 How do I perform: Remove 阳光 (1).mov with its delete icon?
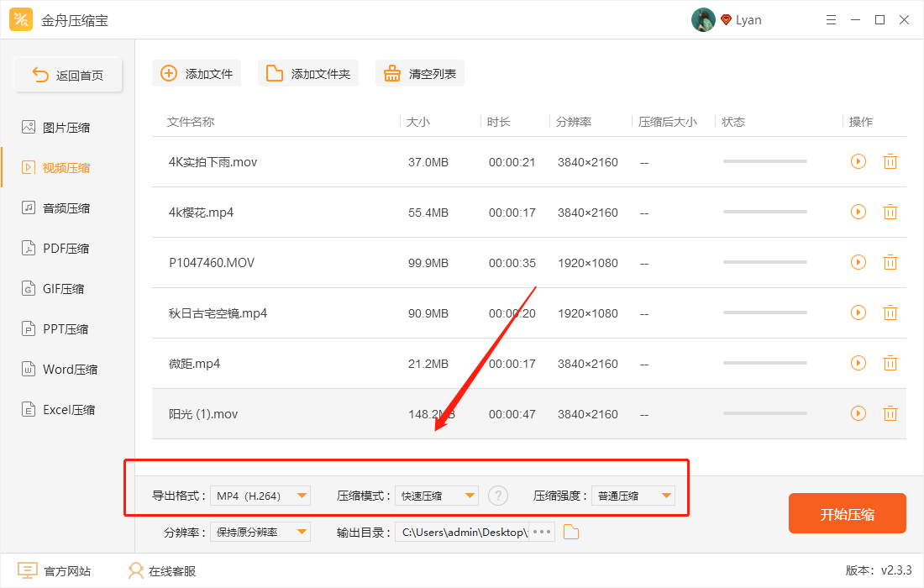click(890, 413)
